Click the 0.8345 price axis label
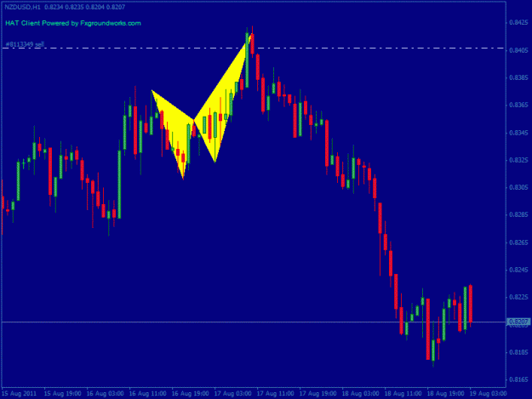This screenshot has height=399, width=532. click(x=518, y=133)
